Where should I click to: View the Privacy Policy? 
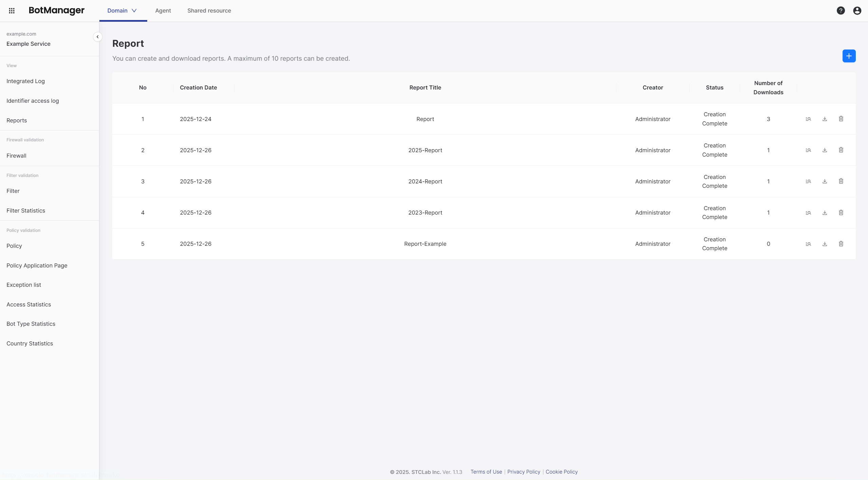pos(523,472)
